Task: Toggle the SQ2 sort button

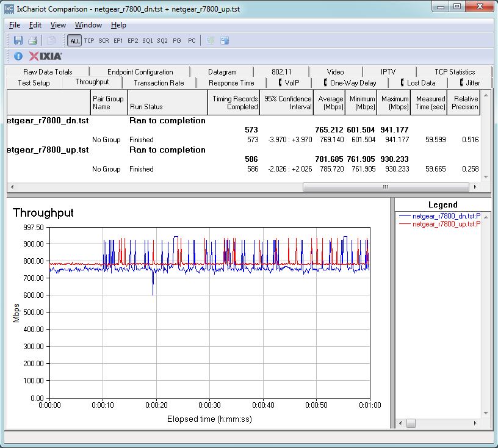Action: pos(162,41)
